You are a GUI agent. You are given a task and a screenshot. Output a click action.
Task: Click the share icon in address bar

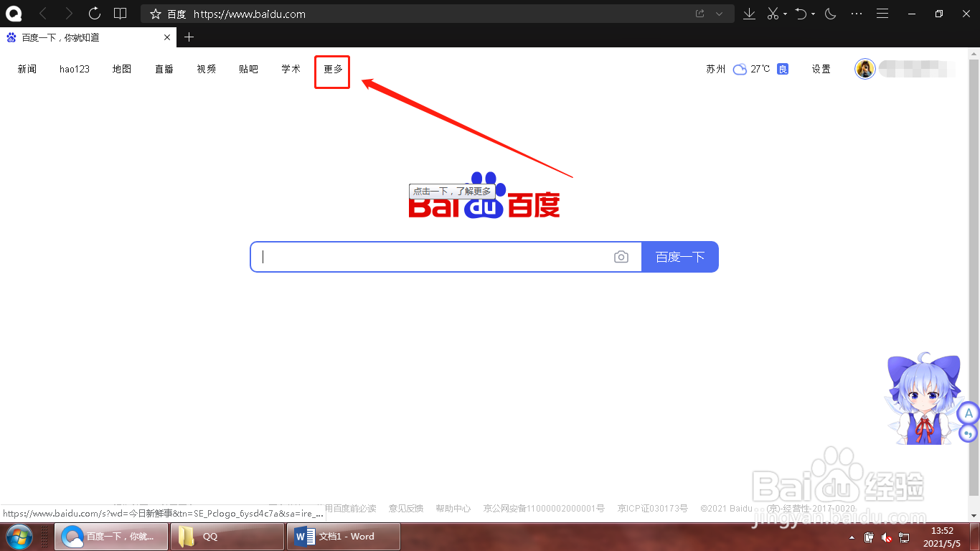(x=700, y=14)
